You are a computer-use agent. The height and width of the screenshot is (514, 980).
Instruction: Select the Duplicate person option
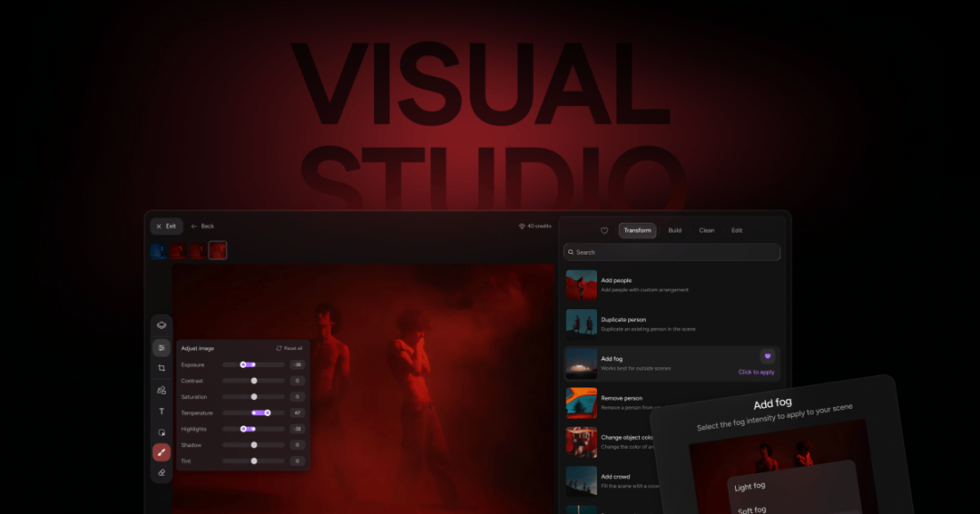pyautogui.click(x=671, y=325)
